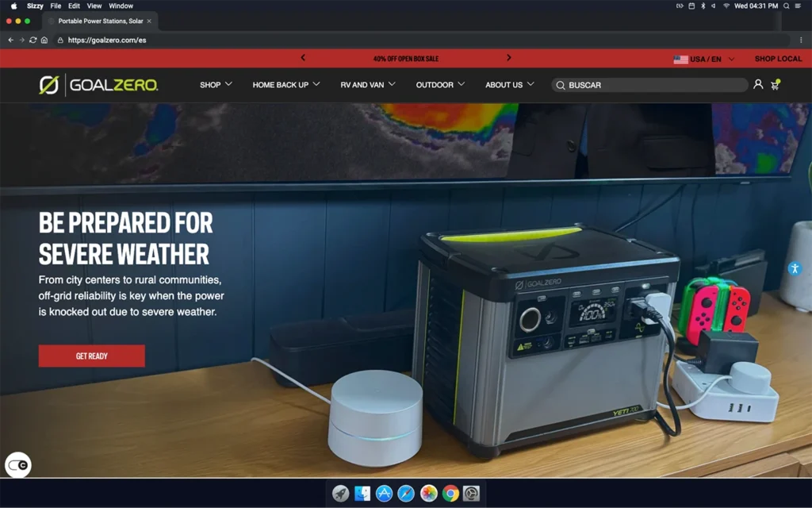Reload the page with the refresh icon
This screenshot has height=508, width=812.
pyautogui.click(x=33, y=40)
